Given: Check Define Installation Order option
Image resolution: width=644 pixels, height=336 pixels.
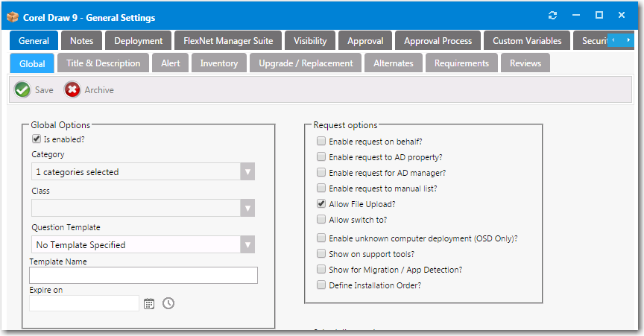Looking at the screenshot, I should [321, 285].
